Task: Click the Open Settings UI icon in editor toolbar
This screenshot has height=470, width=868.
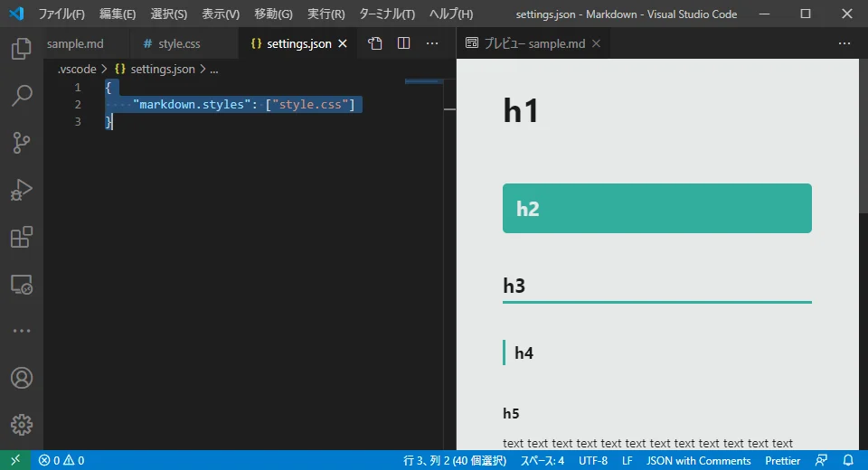Action: click(x=374, y=43)
